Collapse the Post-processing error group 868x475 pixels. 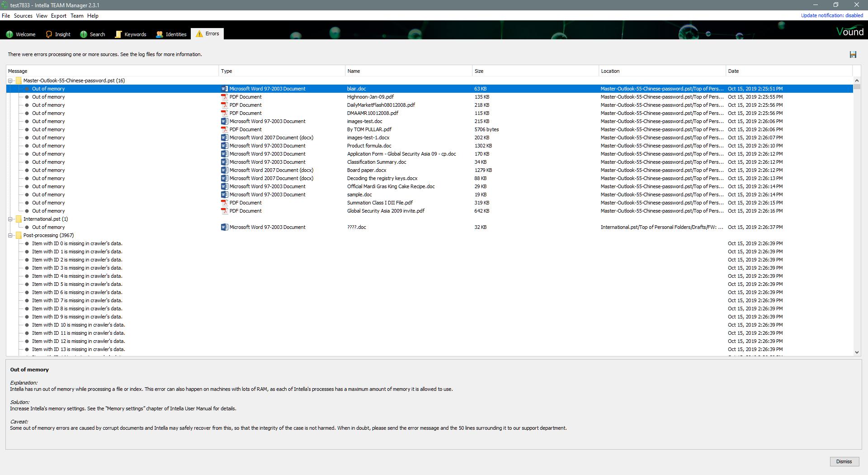pyautogui.click(x=10, y=235)
